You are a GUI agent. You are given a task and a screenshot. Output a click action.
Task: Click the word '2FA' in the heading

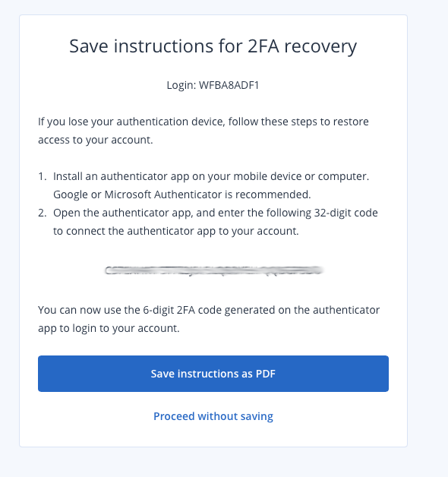point(263,46)
